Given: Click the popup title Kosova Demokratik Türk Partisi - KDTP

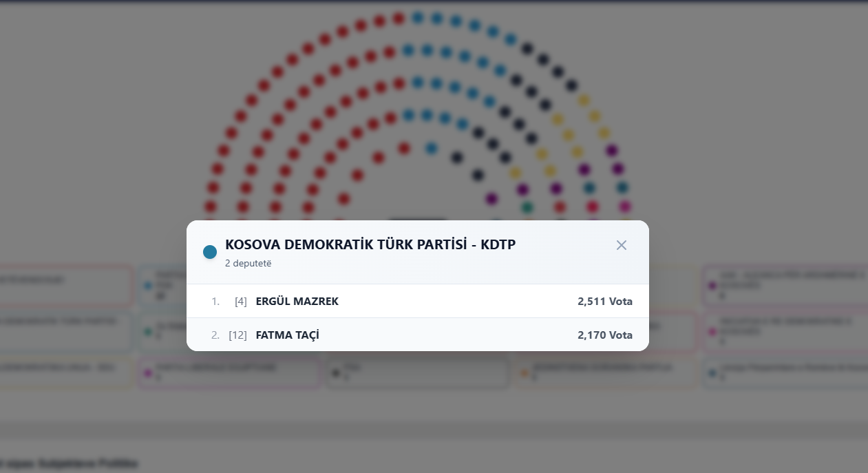Looking at the screenshot, I should coord(370,244).
